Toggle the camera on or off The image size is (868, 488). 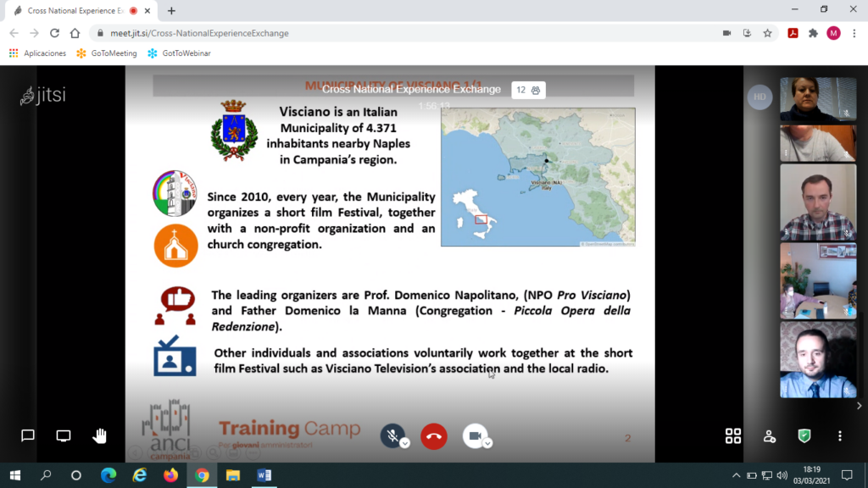click(x=474, y=435)
